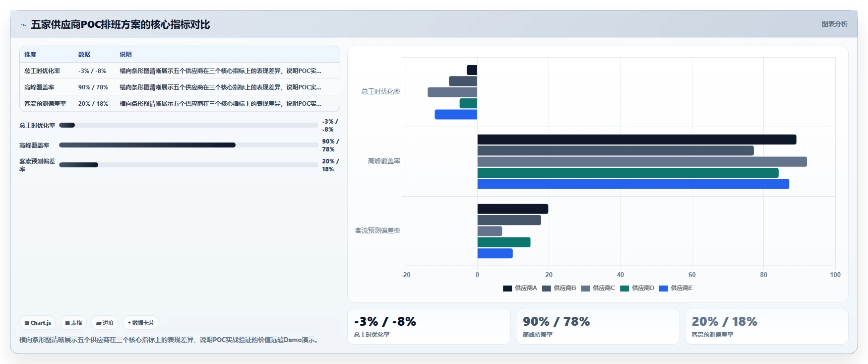The height and width of the screenshot is (364, 868).
Task: Toggle 供应商B in the chart legend
Action: pos(559,288)
